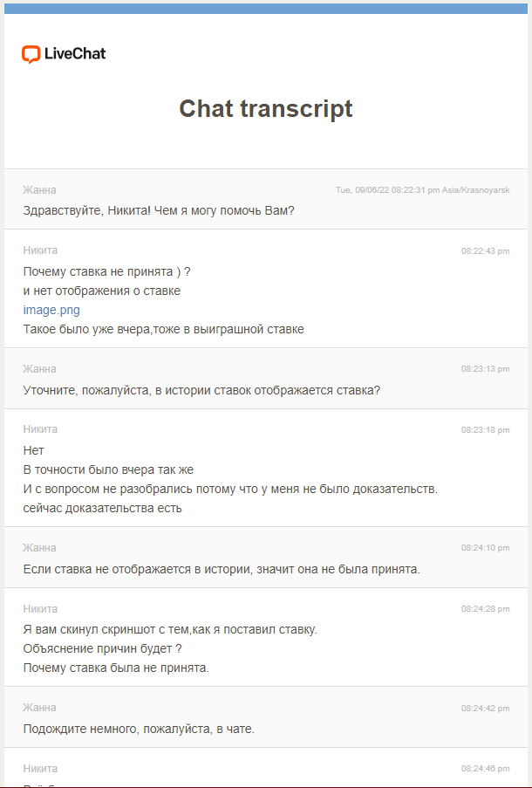Click the "Chat transcript" heading
This screenshot has height=788, width=532.
pos(266,108)
